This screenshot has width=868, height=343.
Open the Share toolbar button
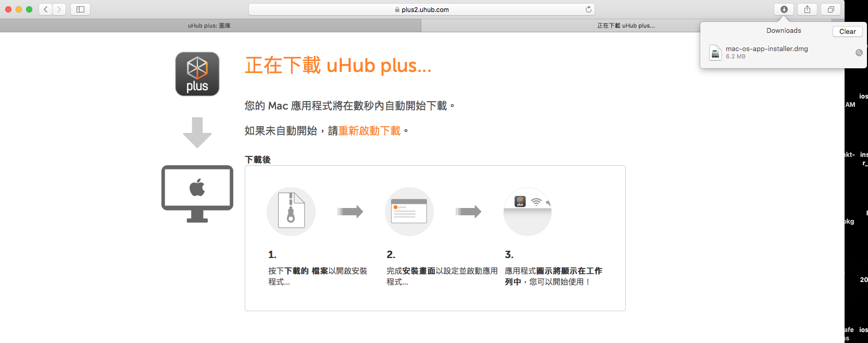[x=807, y=9]
